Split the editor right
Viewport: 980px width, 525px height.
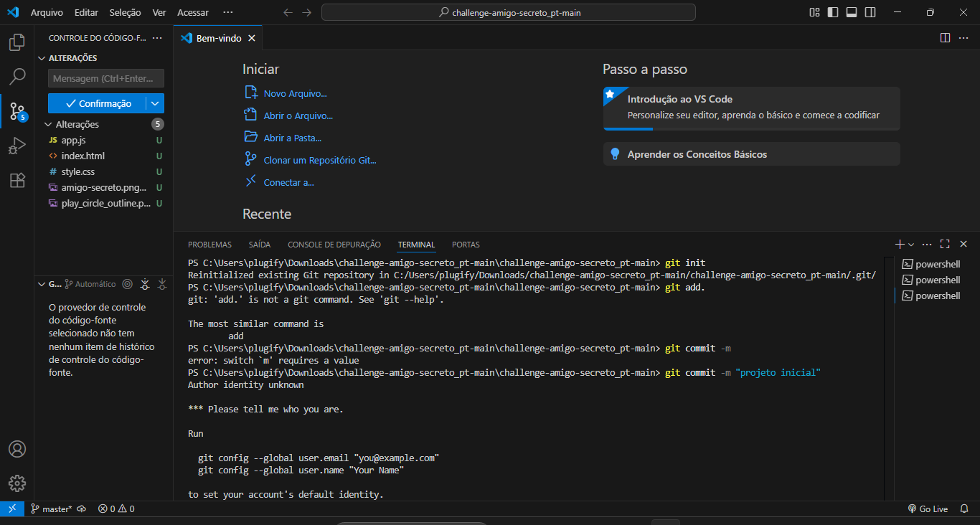[x=945, y=38]
